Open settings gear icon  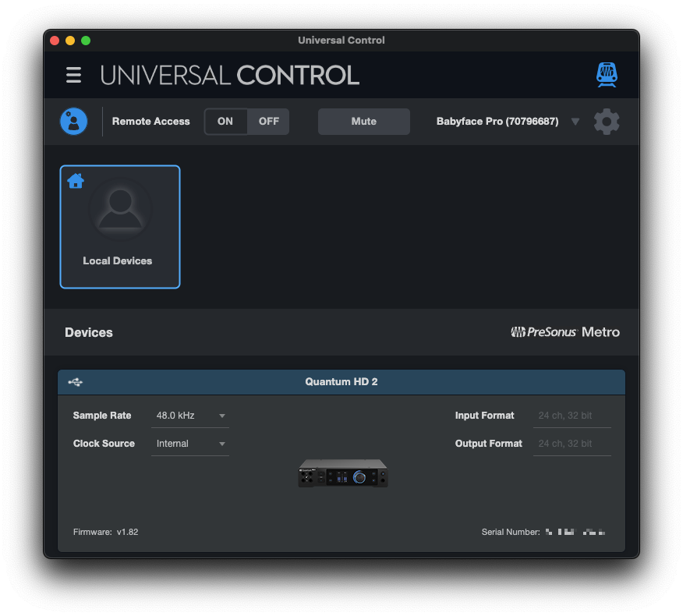pyautogui.click(x=607, y=122)
